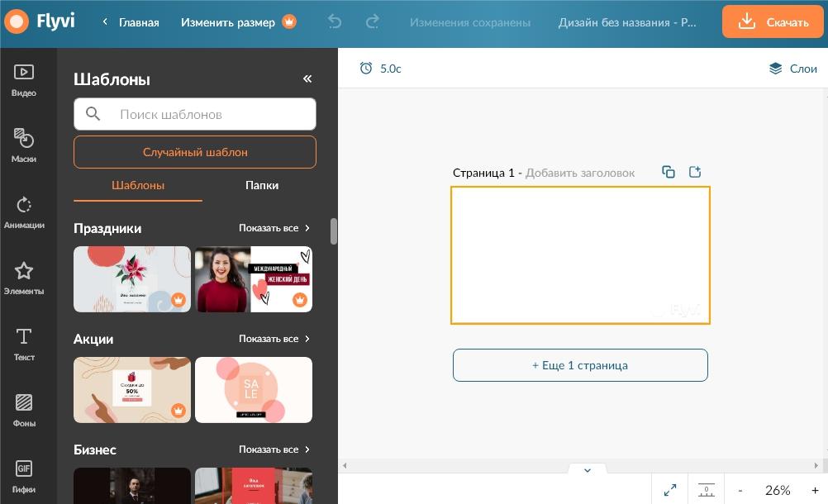Click the add new page icon
828x504 pixels.
coord(695,172)
